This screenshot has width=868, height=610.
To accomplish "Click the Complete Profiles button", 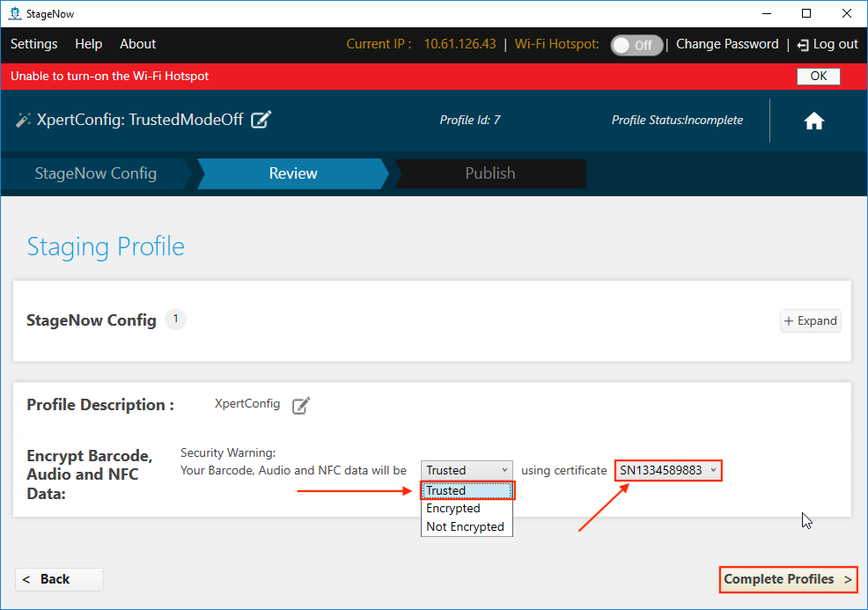I will click(x=788, y=579).
